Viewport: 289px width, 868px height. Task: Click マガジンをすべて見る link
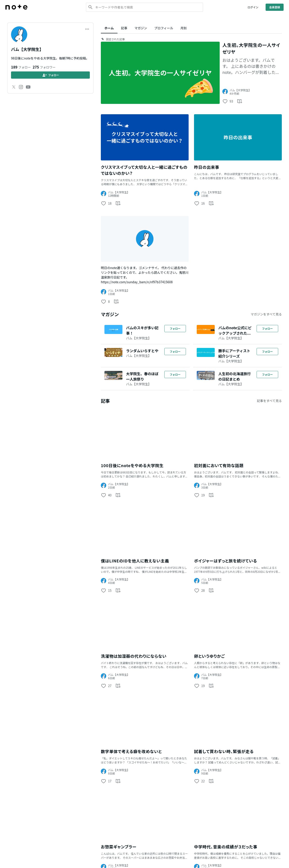[x=266, y=314]
